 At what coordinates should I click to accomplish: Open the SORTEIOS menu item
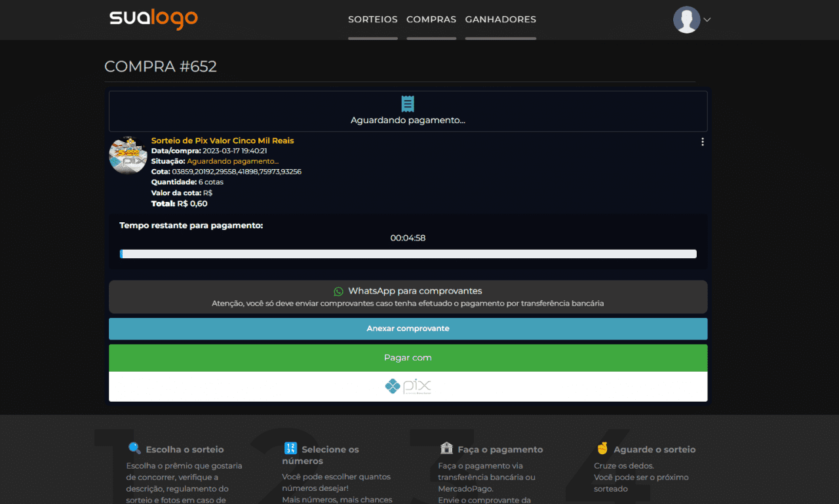tap(372, 20)
